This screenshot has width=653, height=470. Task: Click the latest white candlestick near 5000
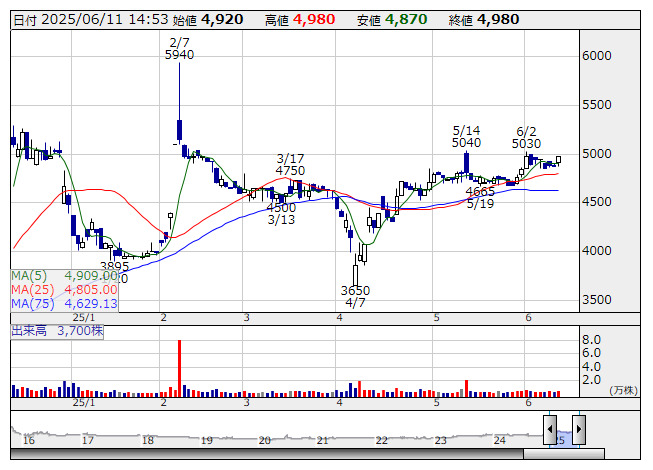tap(558, 160)
